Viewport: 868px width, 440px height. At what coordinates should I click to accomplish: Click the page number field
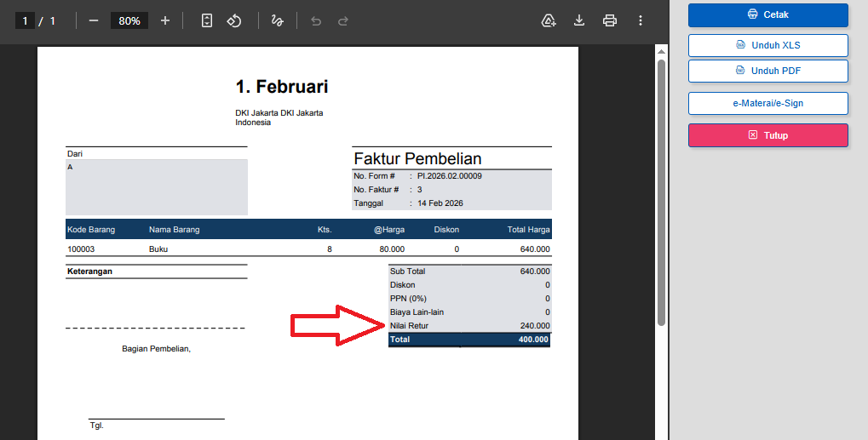[25, 20]
